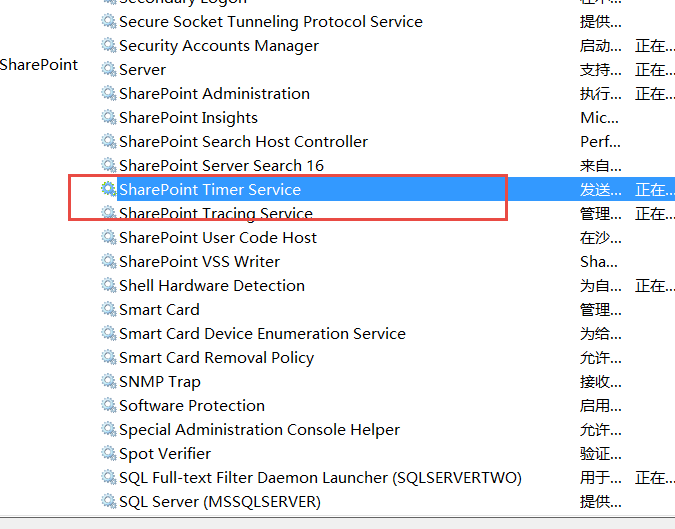Click the SharePoint Timer Service gear icon
The height and width of the screenshot is (529, 675).
pos(108,189)
